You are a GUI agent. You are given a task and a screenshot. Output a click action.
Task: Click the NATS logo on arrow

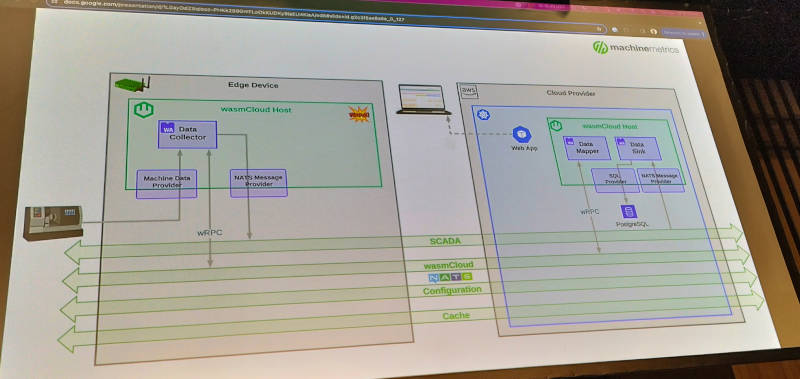pyautogui.click(x=450, y=277)
